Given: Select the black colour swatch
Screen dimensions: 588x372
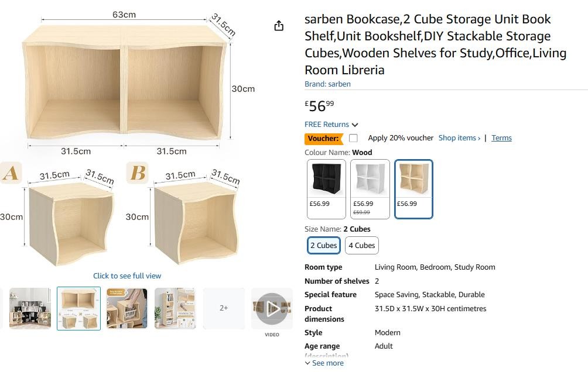Looking at the screenshot, I should (326, 189).
